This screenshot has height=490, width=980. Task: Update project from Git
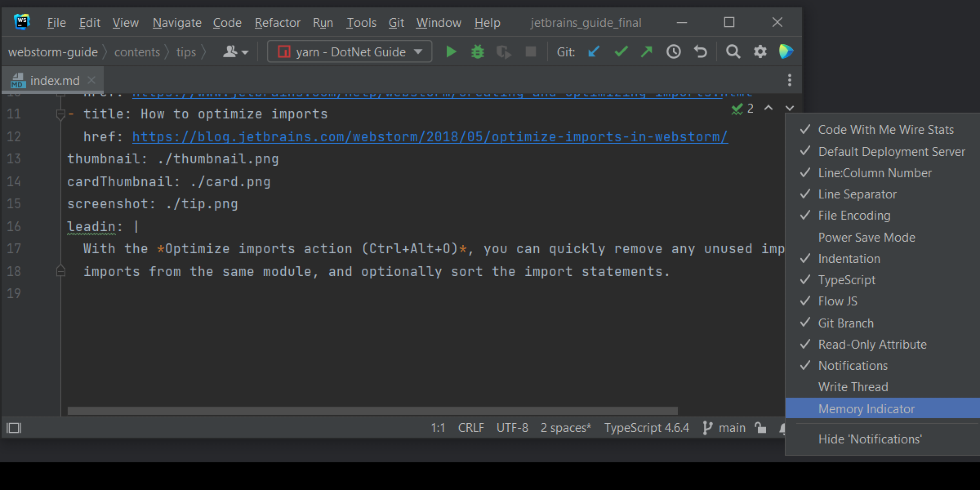(593, 51)
